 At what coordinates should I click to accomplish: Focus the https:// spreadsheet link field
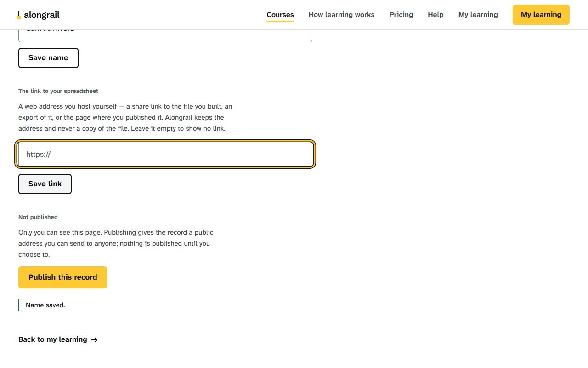165,154
